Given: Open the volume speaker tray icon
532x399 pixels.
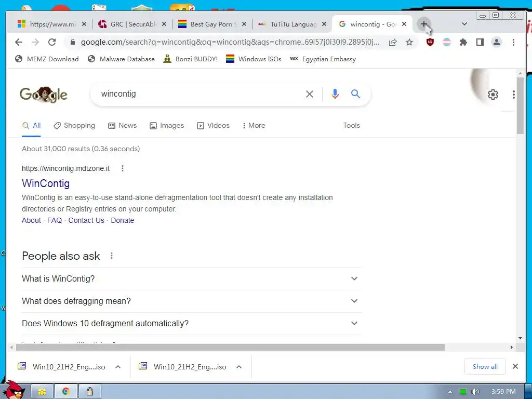Looking at the screenshot, I should pos(475,392).
